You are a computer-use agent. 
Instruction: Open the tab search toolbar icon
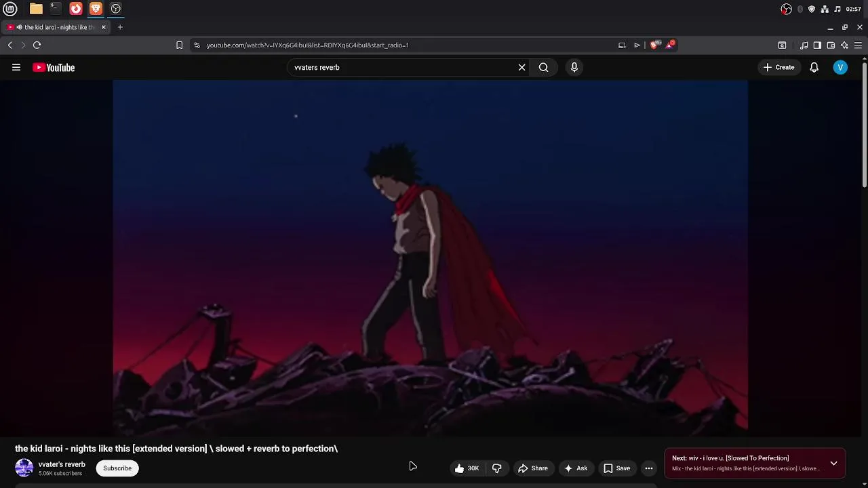[782, 45]
